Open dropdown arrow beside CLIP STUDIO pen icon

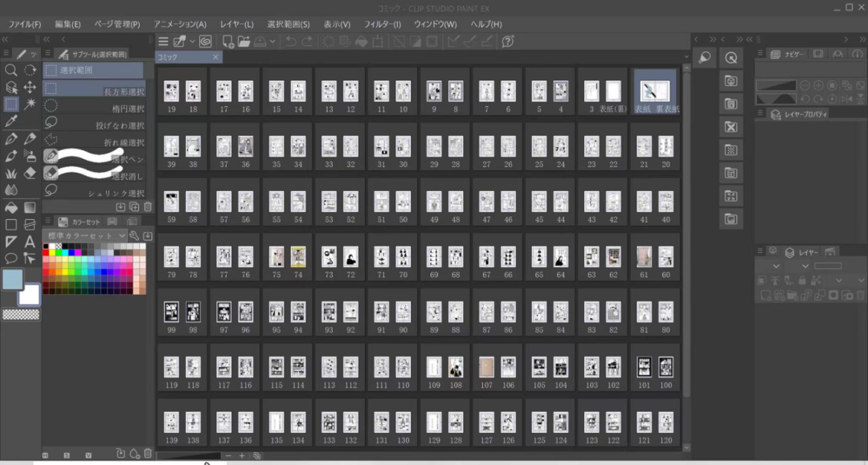(x=192, y=42)
